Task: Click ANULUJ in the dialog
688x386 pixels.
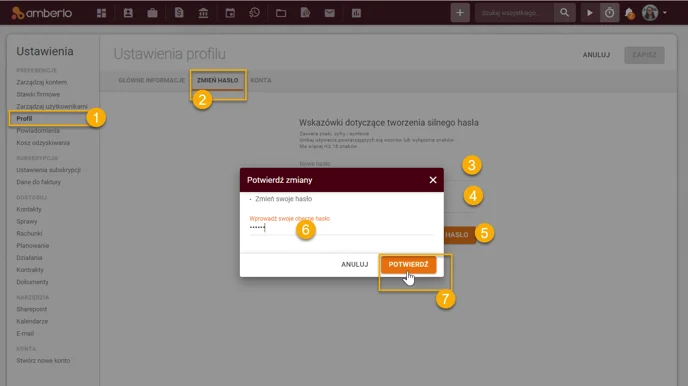Action: (355, 264)
